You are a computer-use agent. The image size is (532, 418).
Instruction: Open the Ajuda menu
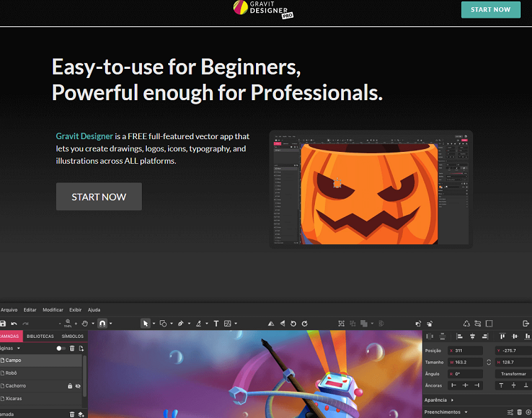click(x=94, y=309)
